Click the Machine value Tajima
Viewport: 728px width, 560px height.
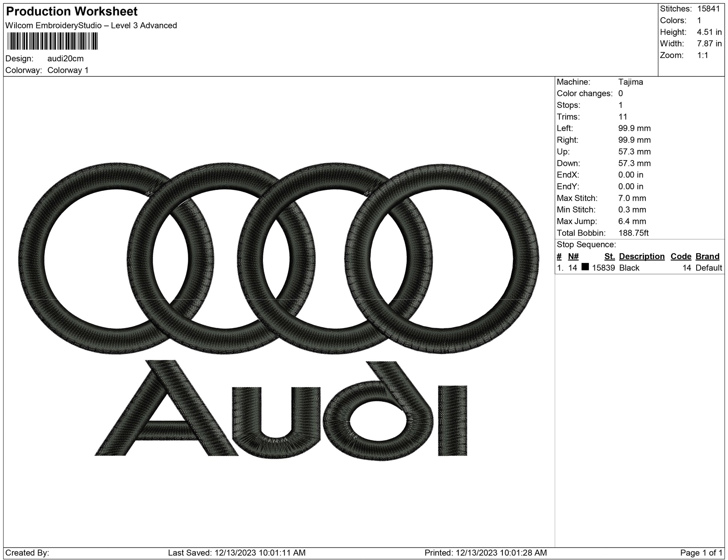coord(630,82)
